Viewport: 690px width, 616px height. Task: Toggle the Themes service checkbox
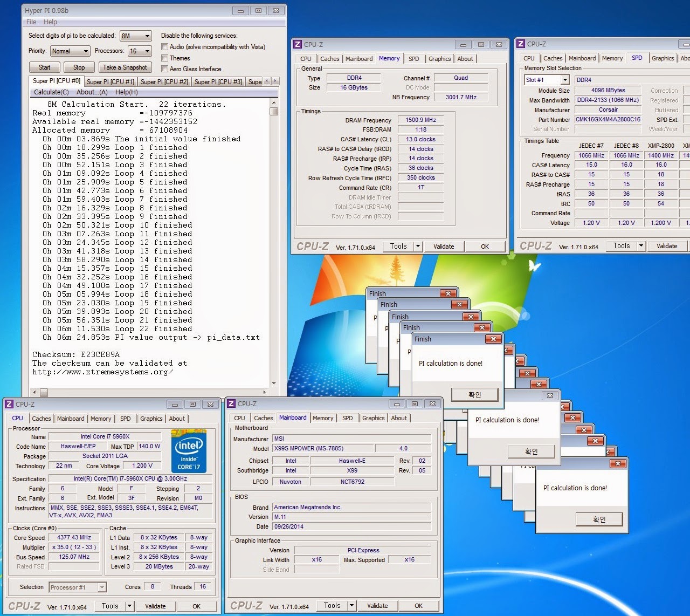pyautogui.click(x=165, y=58)
